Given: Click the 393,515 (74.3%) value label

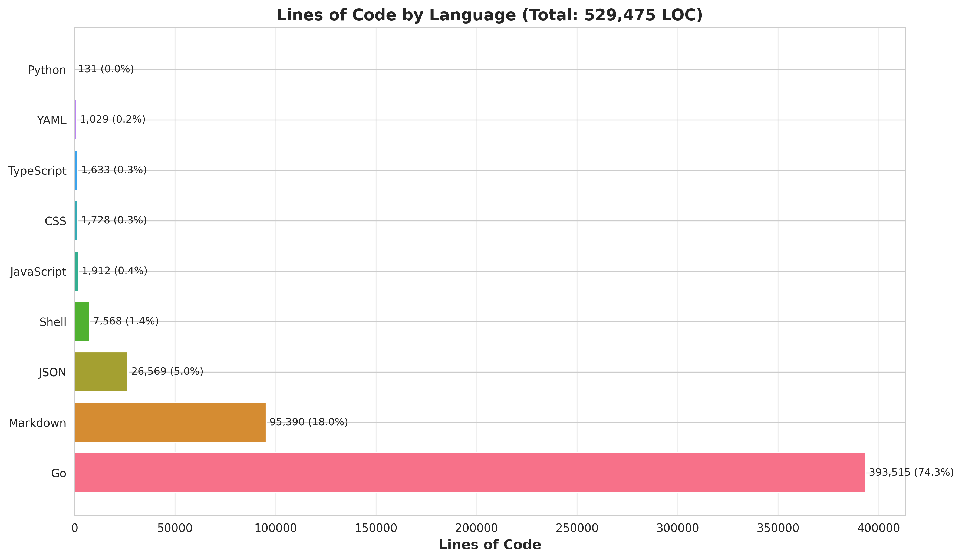Looking at the screenshot, I should pyautogui.click(x=911, y=473).
